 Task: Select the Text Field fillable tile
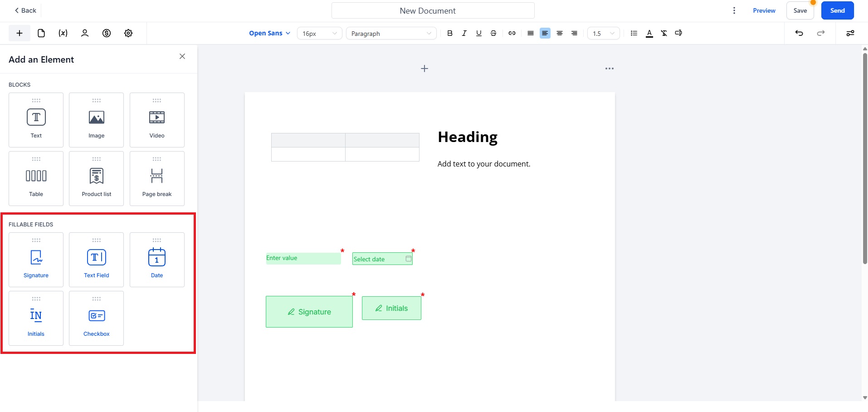tap(96, 260)
